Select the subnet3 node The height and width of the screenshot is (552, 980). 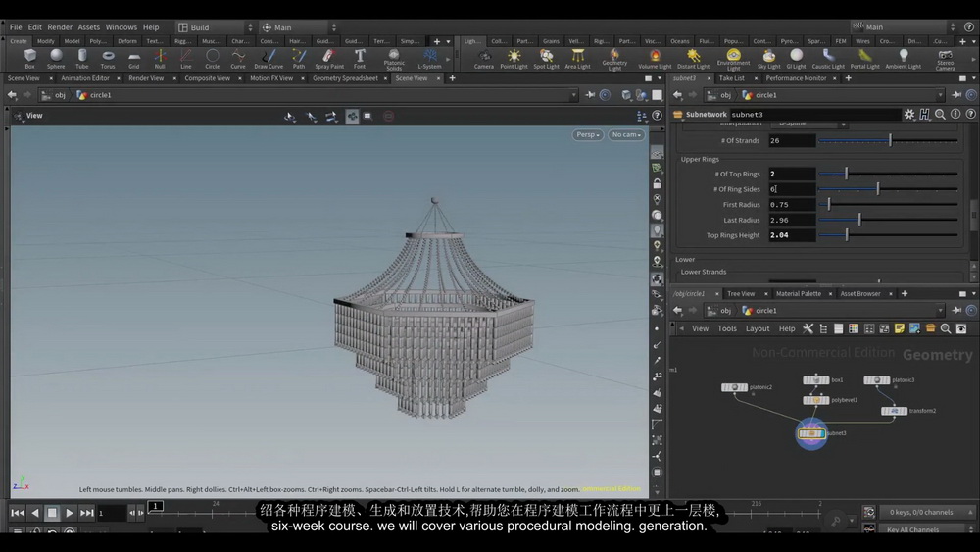click(811, 433)
